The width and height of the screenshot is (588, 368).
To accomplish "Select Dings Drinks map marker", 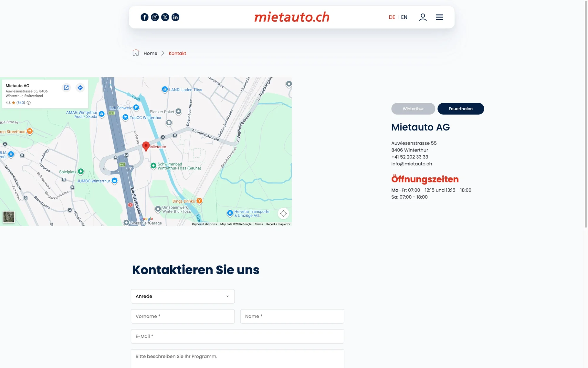I will click(x=199, y=201).
